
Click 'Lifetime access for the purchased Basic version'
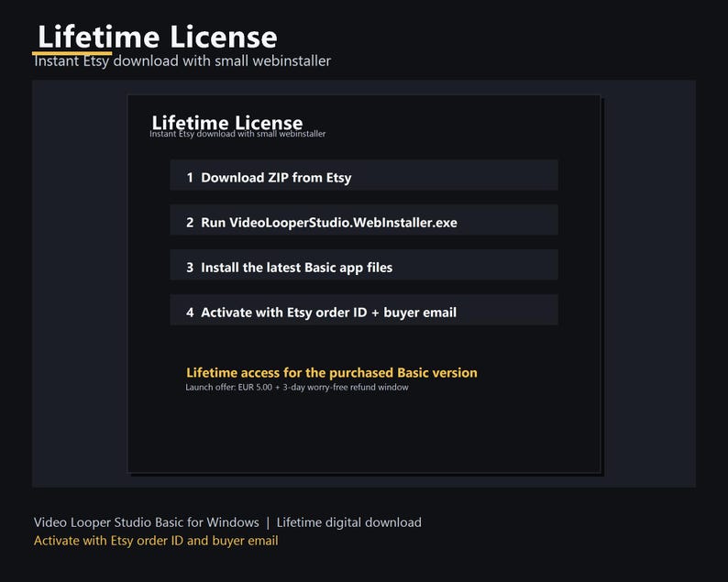coord(332,373)
